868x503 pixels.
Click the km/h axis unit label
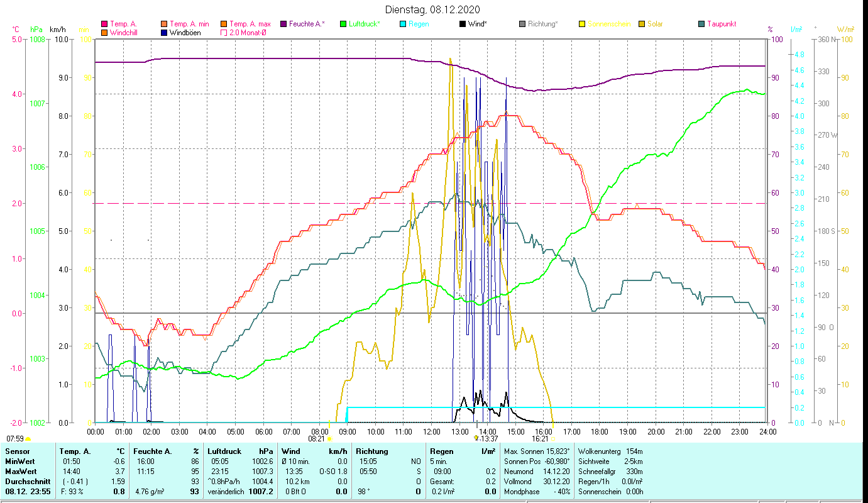point(57,30)
